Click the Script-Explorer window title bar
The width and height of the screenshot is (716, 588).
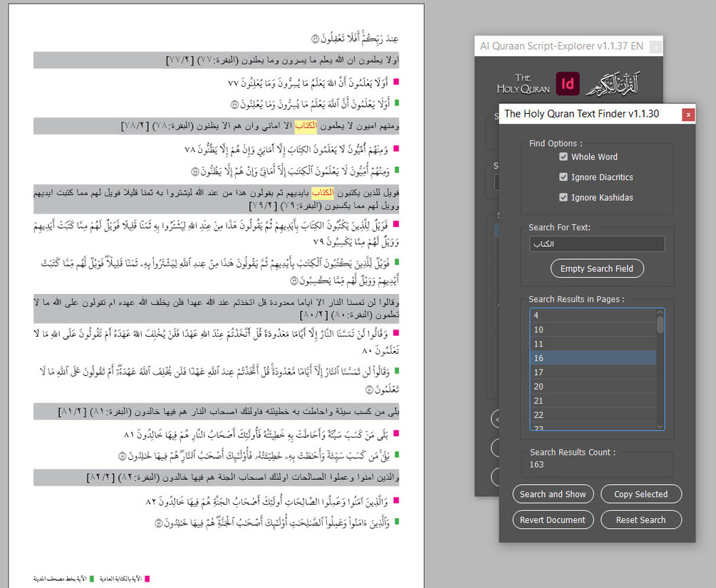tap(569, 46)
